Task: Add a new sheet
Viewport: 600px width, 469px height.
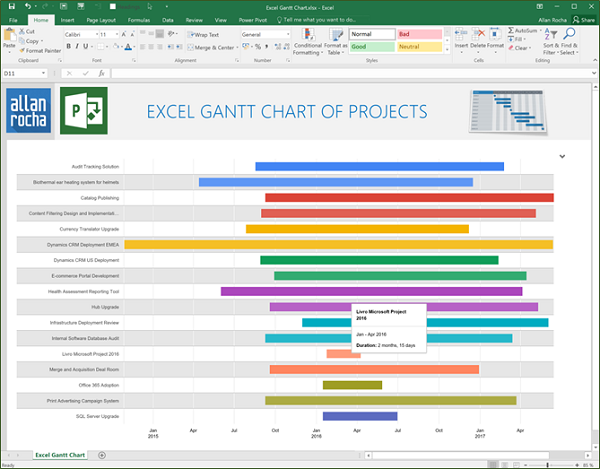Action: (102, 455)
